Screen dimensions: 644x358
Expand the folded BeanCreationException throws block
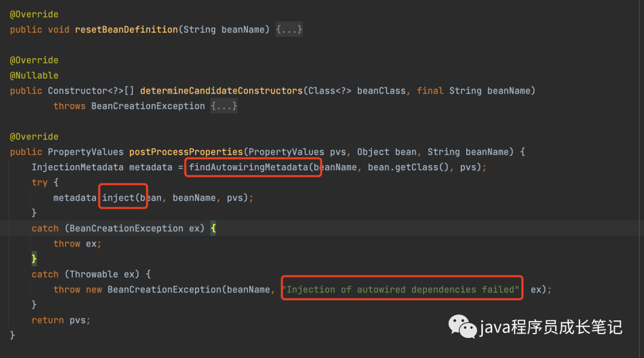point(224,106)
